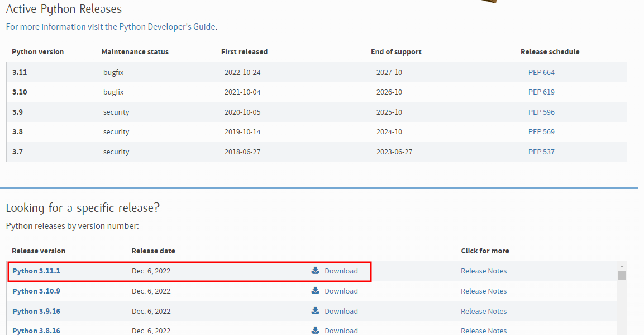
Task: Click first released date 2020-10-05
Action: coord(242,112)
